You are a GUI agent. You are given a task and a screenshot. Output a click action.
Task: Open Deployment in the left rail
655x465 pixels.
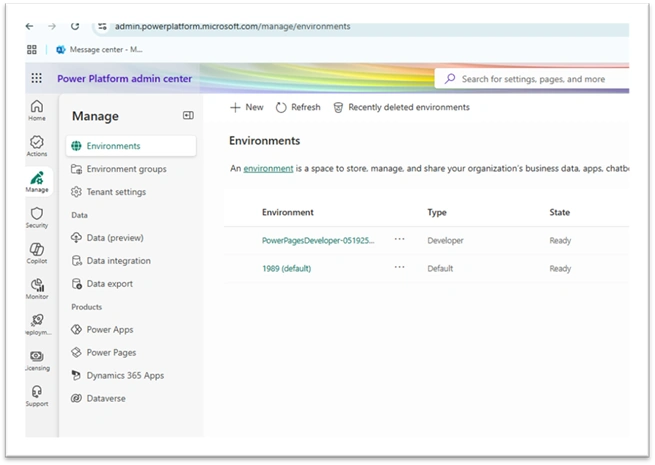(38, 324)
